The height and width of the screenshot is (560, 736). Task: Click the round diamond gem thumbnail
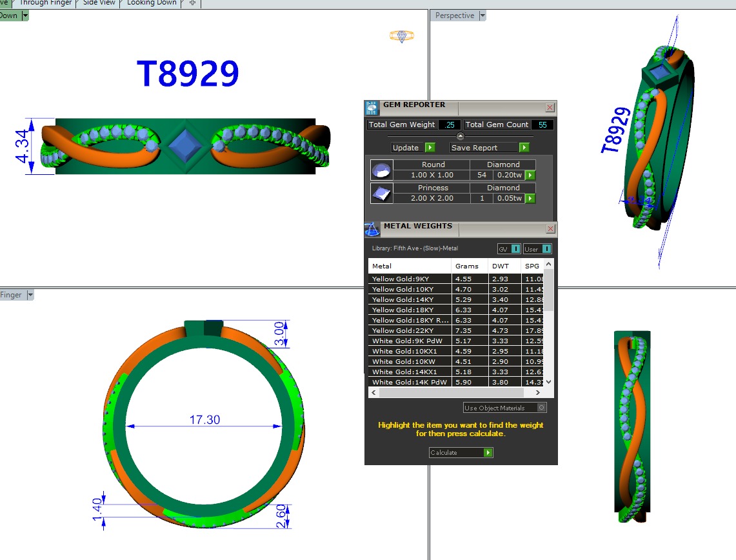[x=381, y=170]
